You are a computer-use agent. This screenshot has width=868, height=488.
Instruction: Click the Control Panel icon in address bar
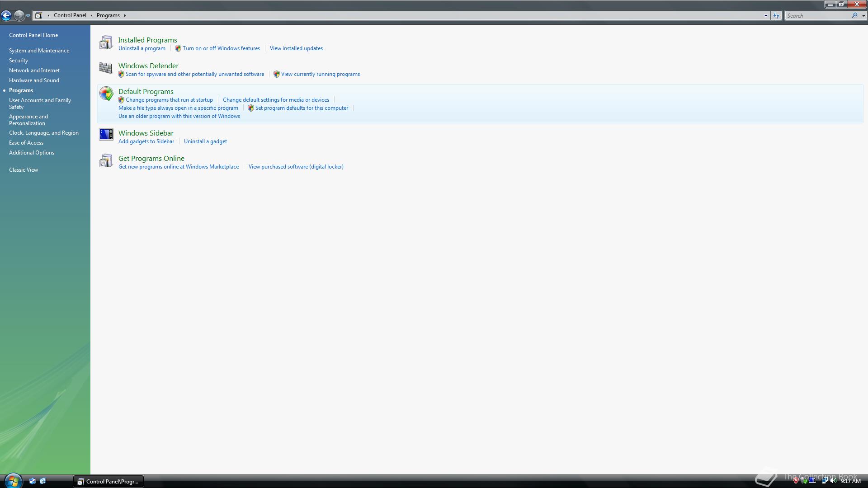tap(39, 15)
